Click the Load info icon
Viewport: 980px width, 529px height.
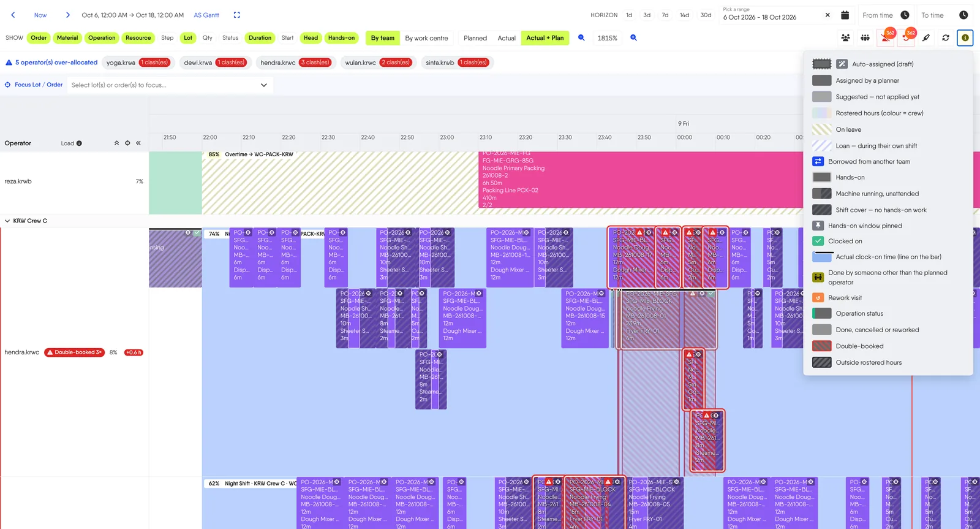coord(79,143)
